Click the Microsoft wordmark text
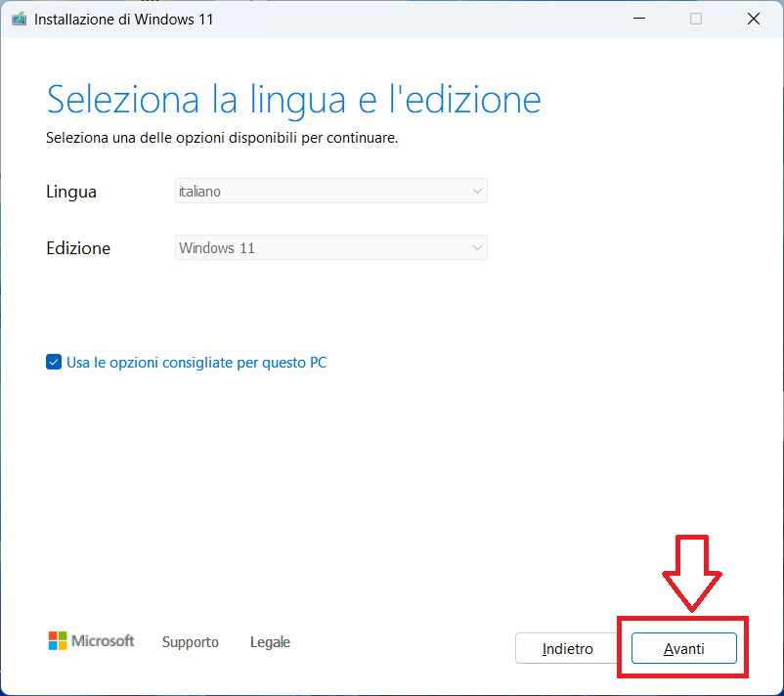Viewport: 784px width, 696px height. click(x=106, y=641)
